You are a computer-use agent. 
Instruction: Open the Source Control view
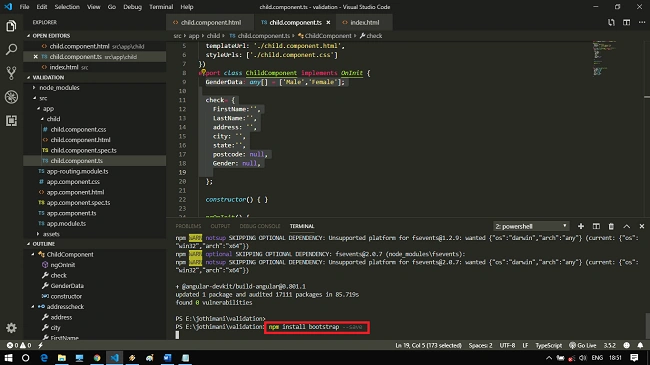click(11, 73)
